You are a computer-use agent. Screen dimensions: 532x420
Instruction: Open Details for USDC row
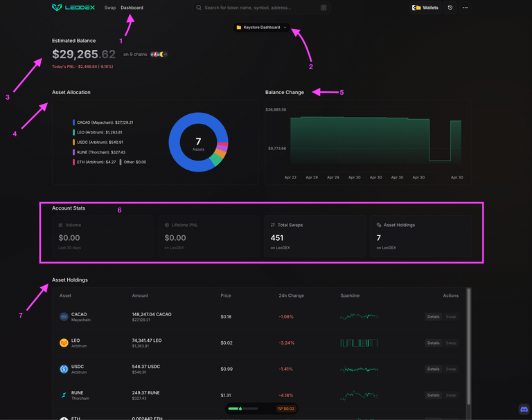[433, 369]
